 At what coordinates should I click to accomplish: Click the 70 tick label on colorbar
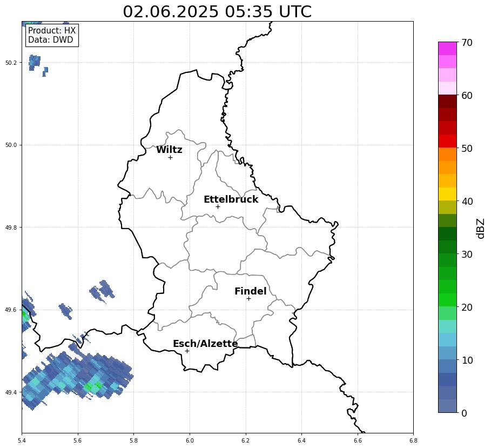point(467,42)
